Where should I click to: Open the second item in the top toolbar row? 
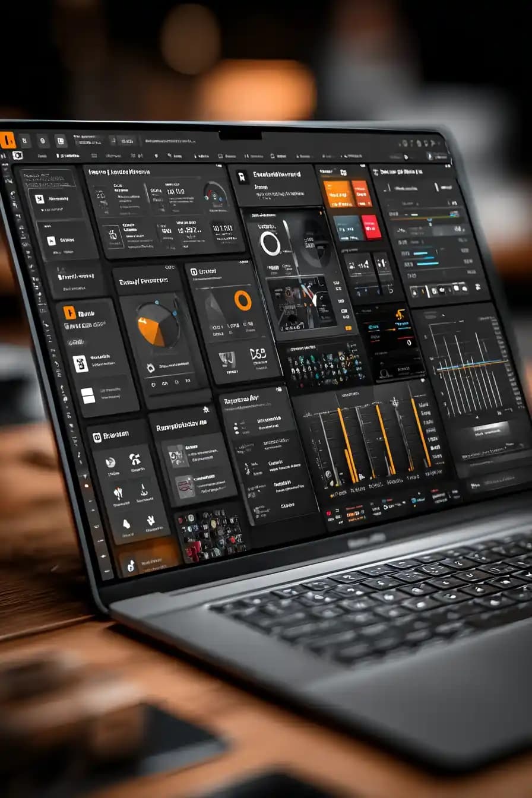24,141
